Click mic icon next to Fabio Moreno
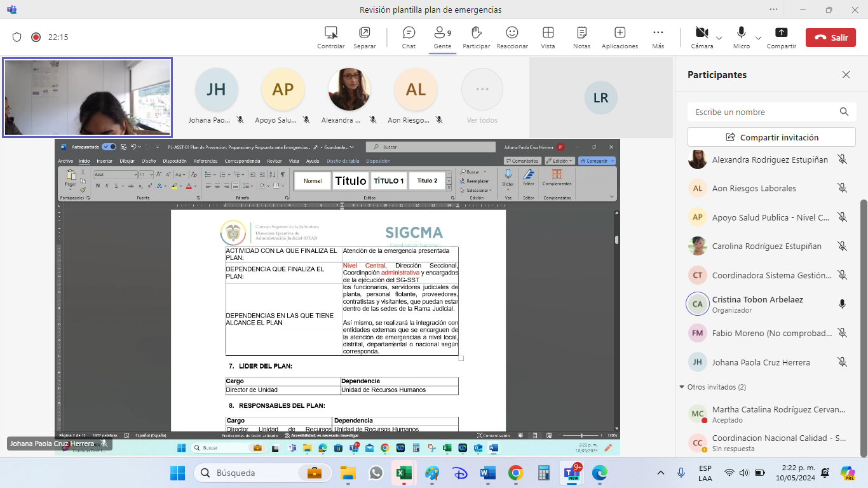This screenshot has width=868, height=488. point(842,333)
